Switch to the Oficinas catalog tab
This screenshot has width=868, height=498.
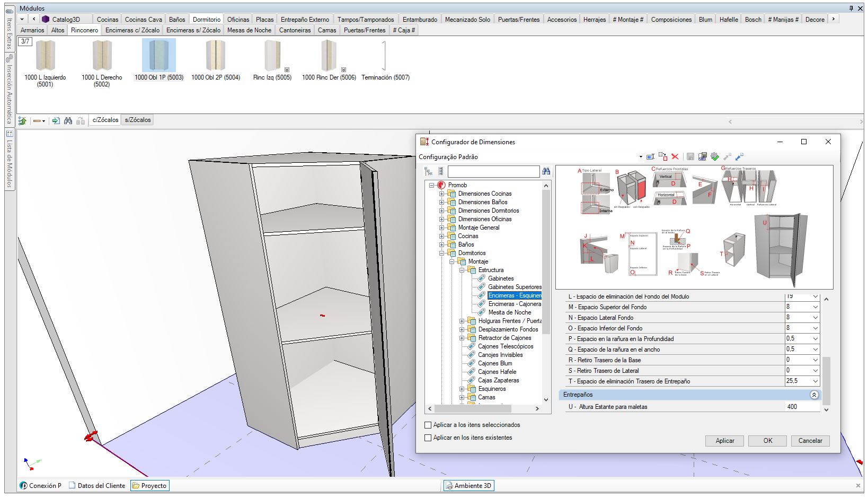pos(238,20)
